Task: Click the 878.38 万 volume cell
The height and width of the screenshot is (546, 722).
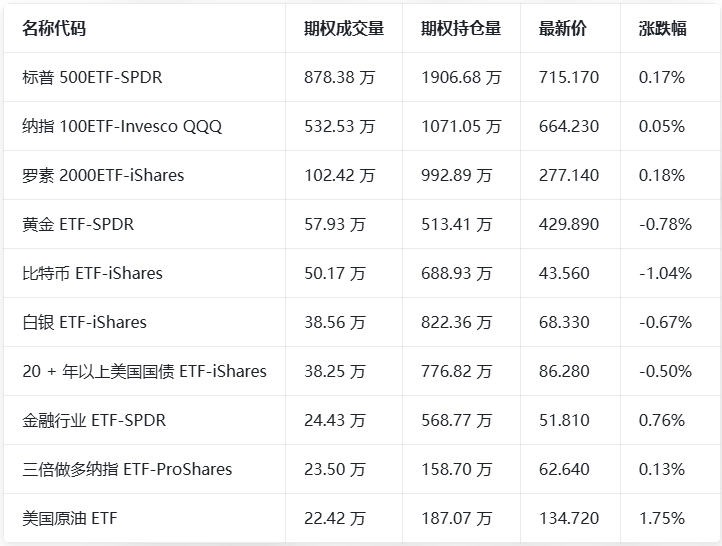Action: 340,77
